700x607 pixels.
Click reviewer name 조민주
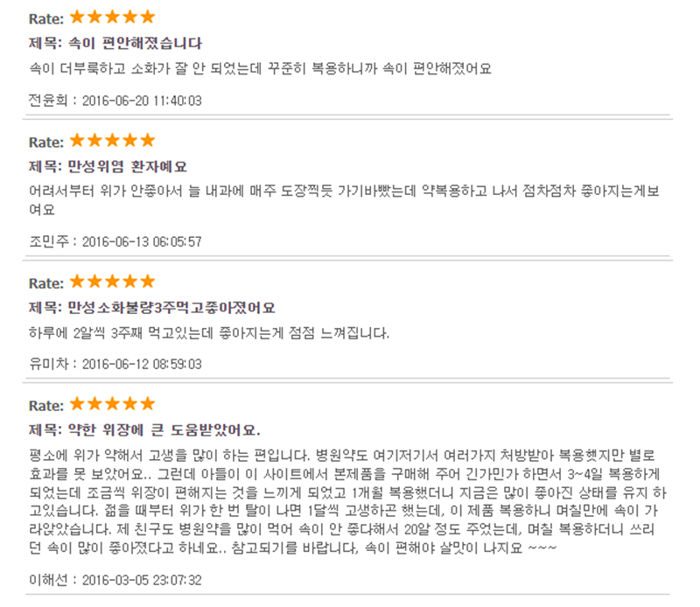pos(49,241)
